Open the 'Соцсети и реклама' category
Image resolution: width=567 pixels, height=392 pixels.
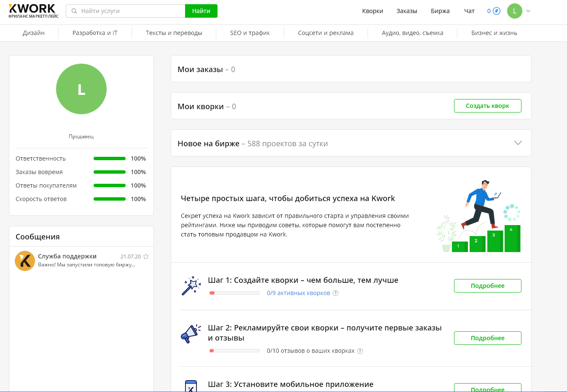tap(326, 33)
